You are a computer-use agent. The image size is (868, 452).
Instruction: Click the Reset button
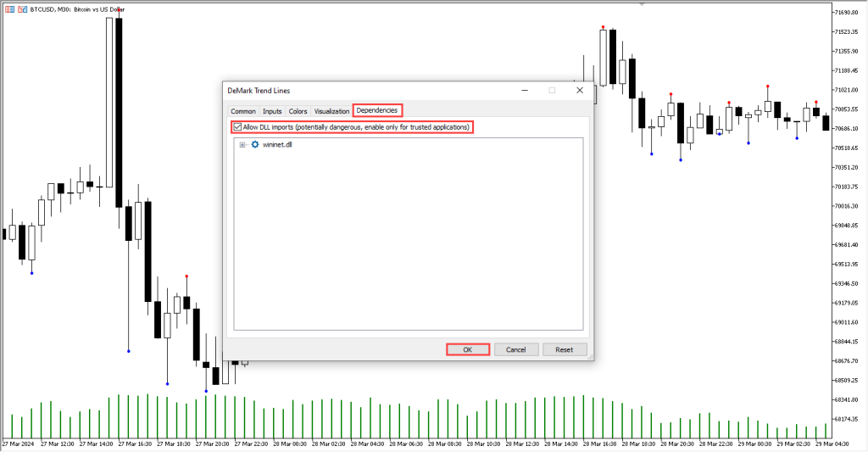(564, 349)
